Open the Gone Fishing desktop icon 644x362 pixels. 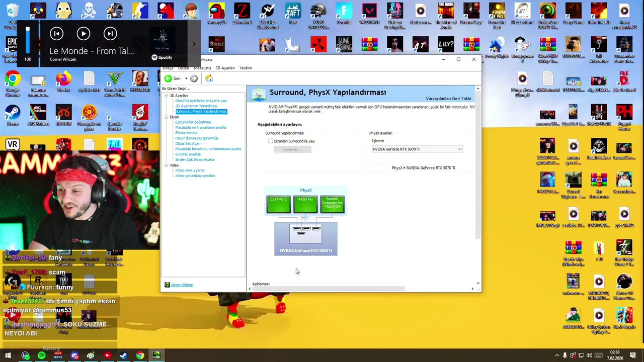pyautogui.click(x=344, y=44)
